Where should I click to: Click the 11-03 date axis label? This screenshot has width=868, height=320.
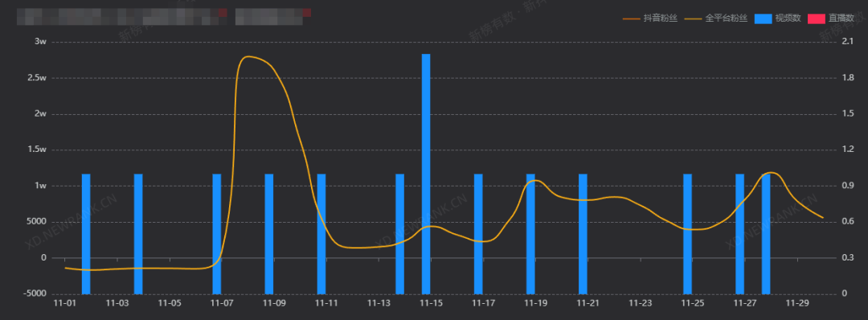[x=117, y=303]
